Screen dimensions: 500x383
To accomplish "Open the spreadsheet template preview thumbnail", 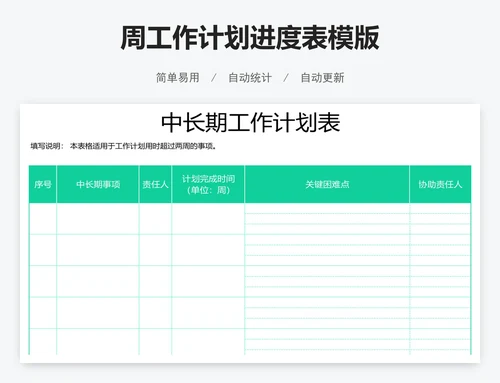I will pos(250,233).
